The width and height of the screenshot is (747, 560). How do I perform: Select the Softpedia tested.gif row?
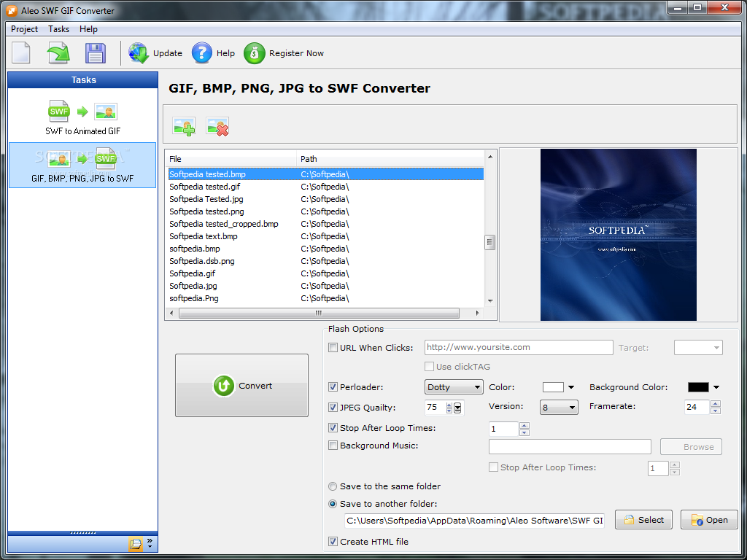click(x=326, y=187)
